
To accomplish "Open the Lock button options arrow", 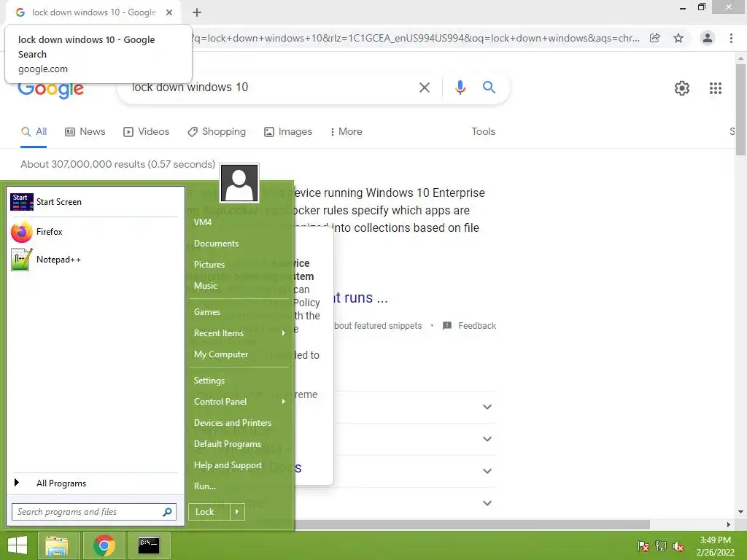I will tap(237, 512).
